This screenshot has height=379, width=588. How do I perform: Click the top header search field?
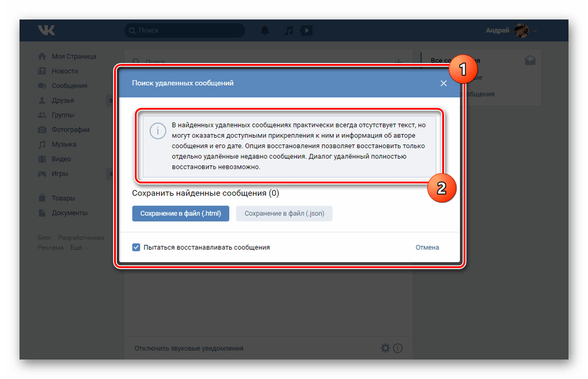point(184,30)
